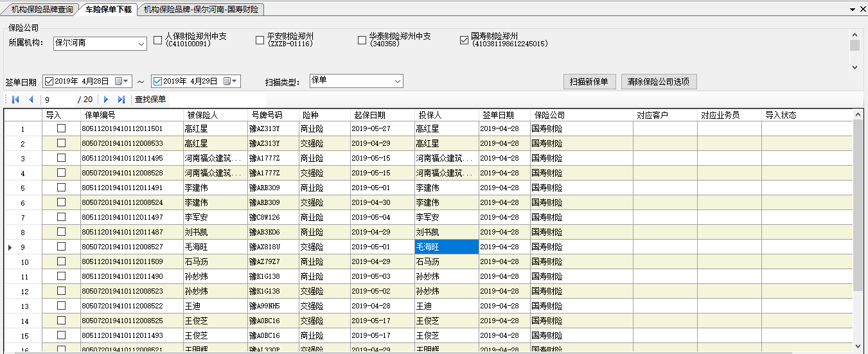868x354 pixels.
Task: Open calendar picker for start date 4月28日
Action: point(122,82)
